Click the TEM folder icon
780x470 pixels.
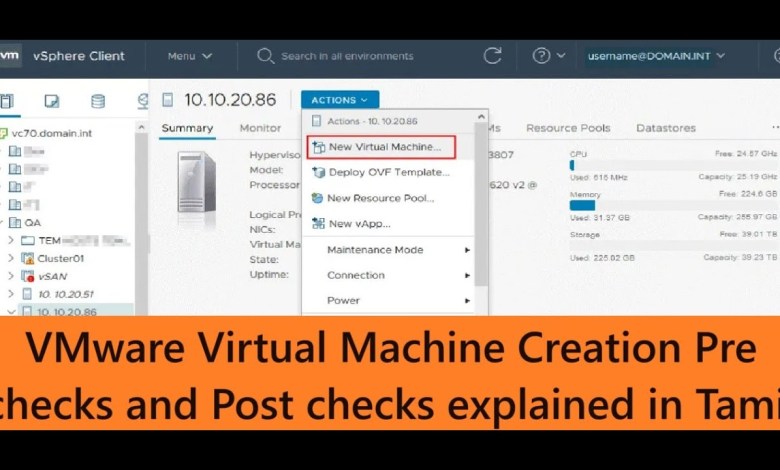(28, 241)
